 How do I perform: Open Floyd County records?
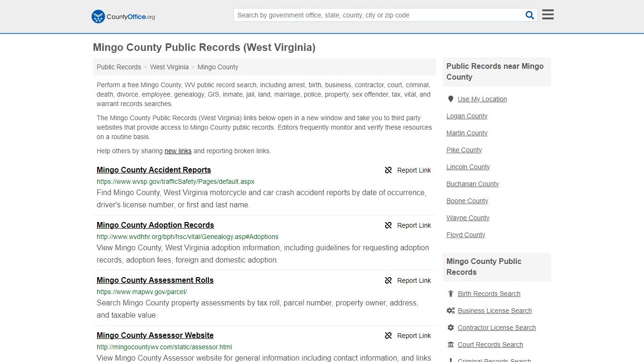coord(466,235)
